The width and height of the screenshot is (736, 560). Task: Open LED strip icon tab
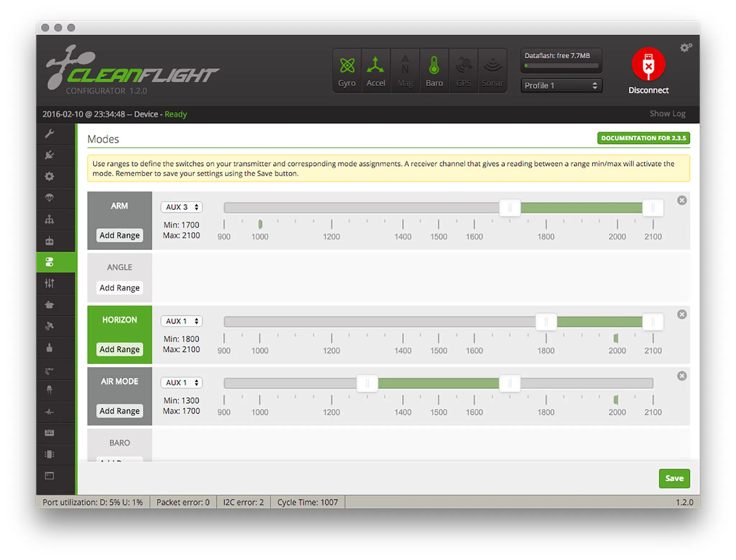point(50,390)
